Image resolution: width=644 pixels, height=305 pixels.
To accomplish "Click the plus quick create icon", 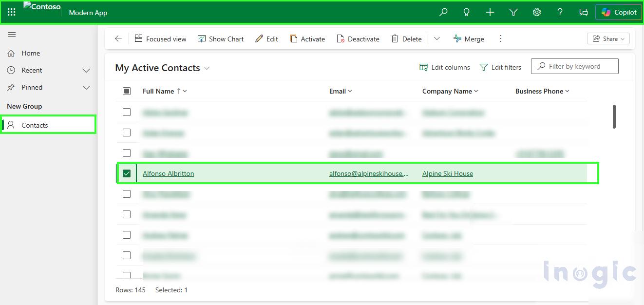I will [x=490, y=13].
